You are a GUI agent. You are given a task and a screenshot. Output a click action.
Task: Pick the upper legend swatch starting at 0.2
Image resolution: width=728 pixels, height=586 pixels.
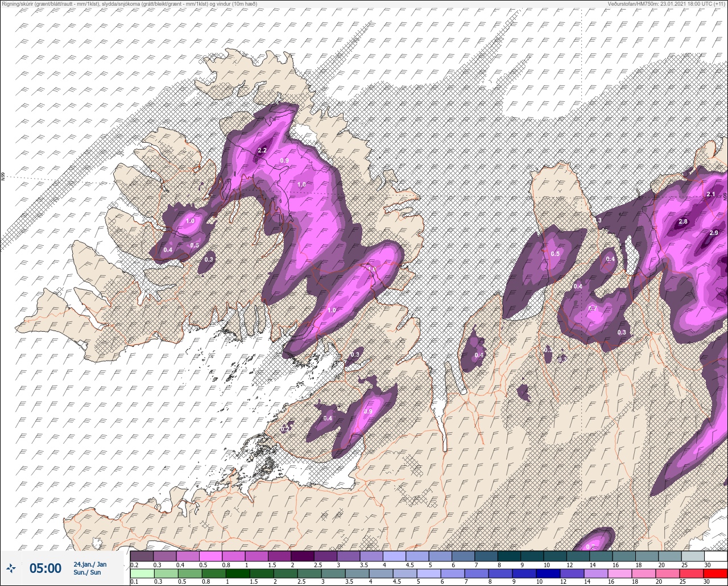pyautogui.click(x=142, y=556)
